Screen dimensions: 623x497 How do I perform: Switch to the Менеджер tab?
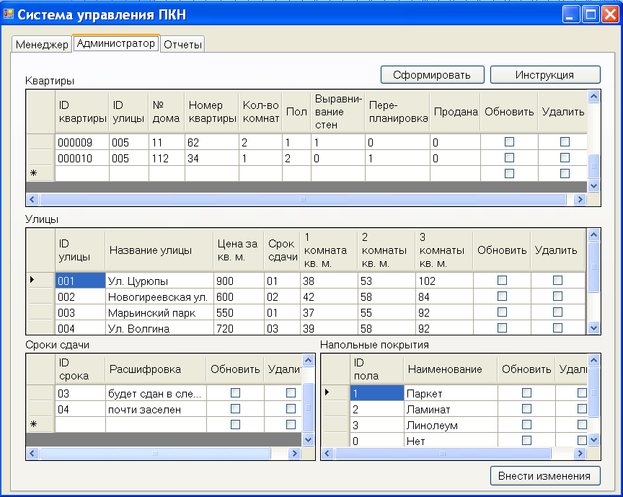tap(41, 45)
